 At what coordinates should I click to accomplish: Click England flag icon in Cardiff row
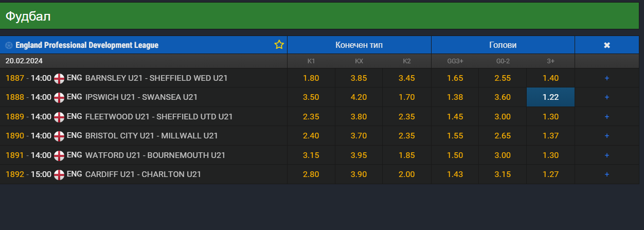(59, 174)
